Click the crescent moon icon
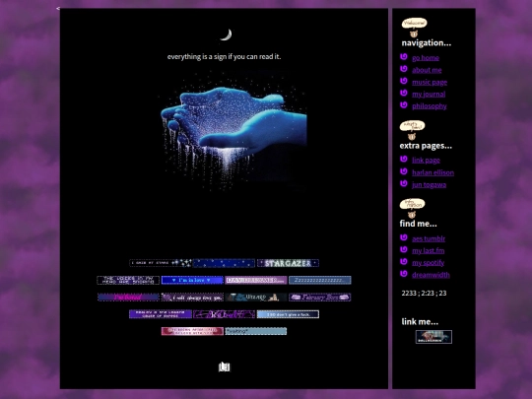 tap(227, 34)
